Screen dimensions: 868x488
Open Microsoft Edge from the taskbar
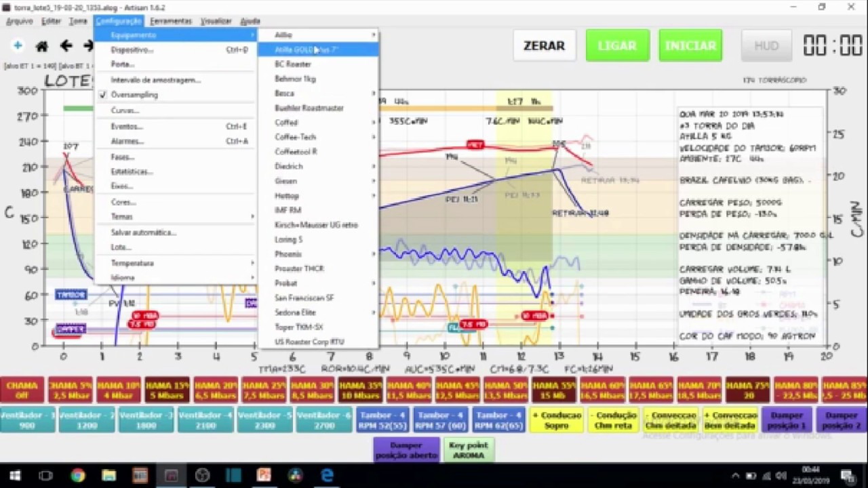coord(327,476)
